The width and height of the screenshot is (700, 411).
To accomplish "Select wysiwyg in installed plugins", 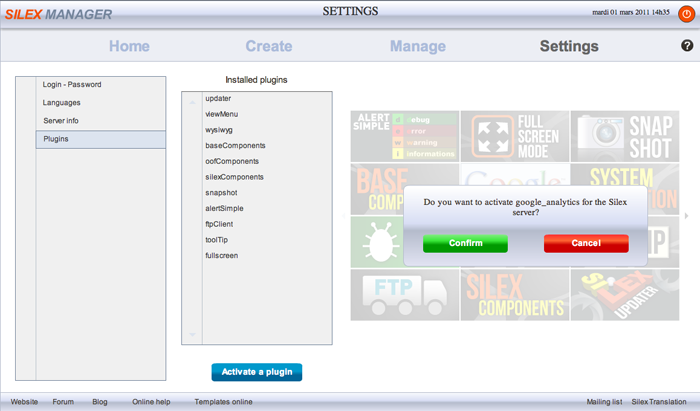I will (219, 130).
